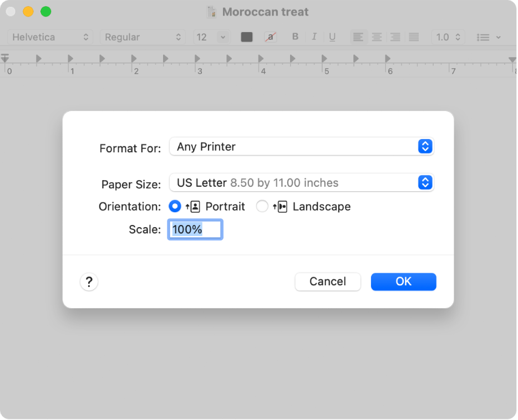Open the text highlight color button
This screenshot has height=420, width=518.
coord(271,37)
